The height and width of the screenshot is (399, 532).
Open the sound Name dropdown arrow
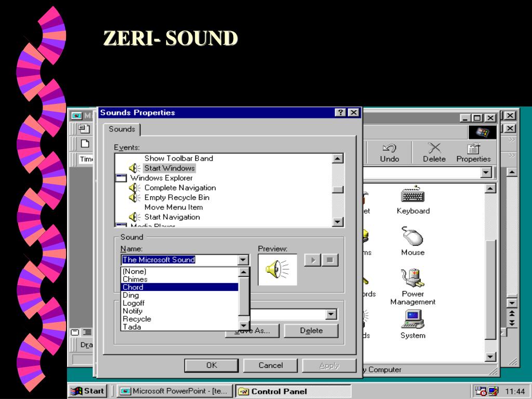[x=243, y=260]
